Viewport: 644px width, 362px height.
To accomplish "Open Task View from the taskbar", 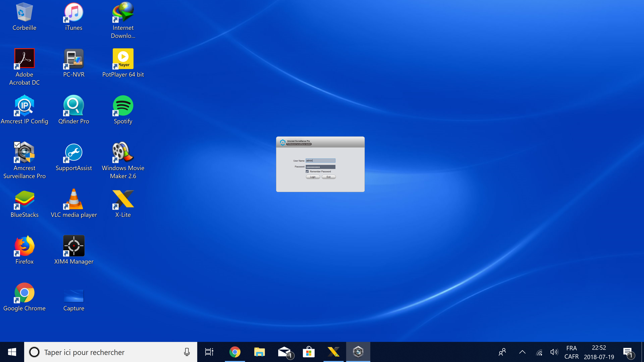I will (209, 352).
